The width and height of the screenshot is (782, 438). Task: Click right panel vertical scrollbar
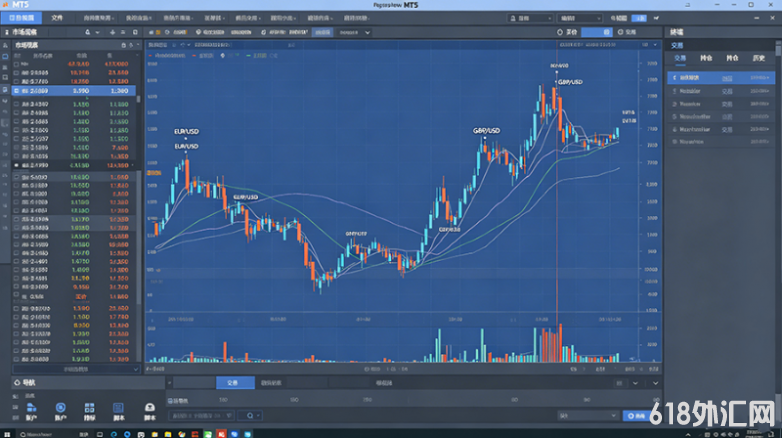[778, 50]
